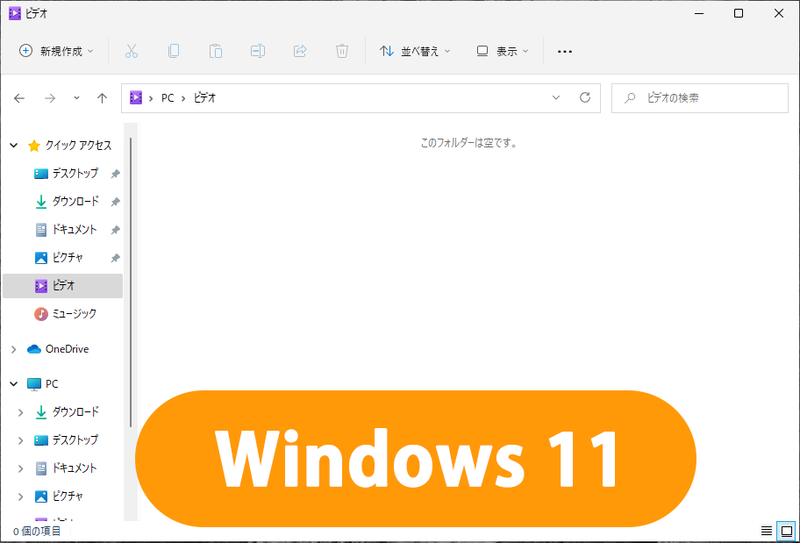Click PC in the address bar
800x543 pixels.
(x=167, y=97)
